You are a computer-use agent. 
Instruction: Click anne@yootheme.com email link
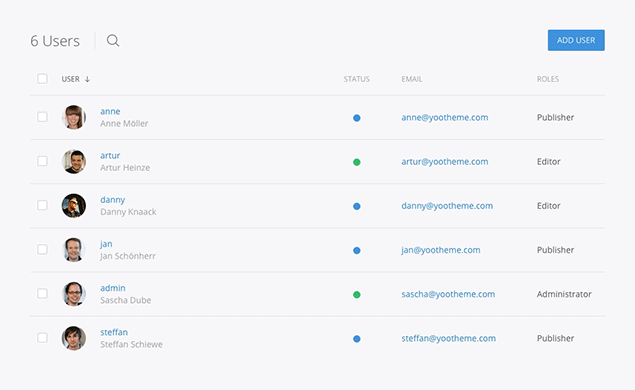tap(445, 117)
